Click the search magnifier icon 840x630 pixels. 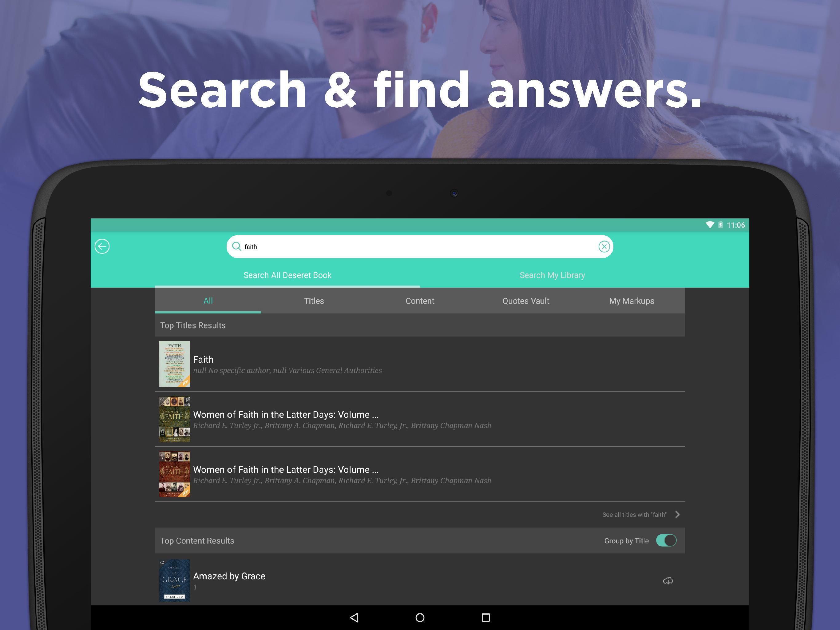tap(237, 246)
